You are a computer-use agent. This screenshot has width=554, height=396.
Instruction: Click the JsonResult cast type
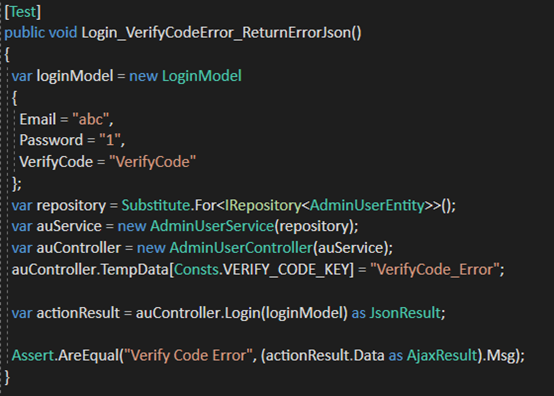(x=405, y=313)
